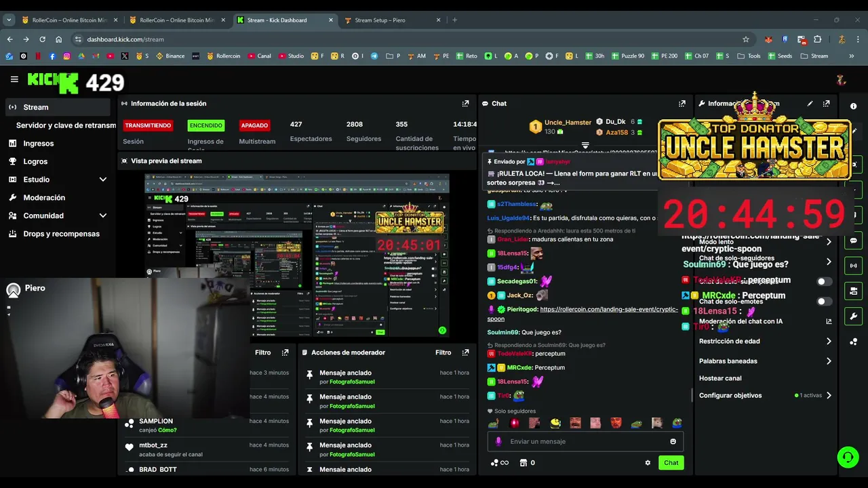Click Filtro in Acciones de moderador

click(x=443, y=352)
